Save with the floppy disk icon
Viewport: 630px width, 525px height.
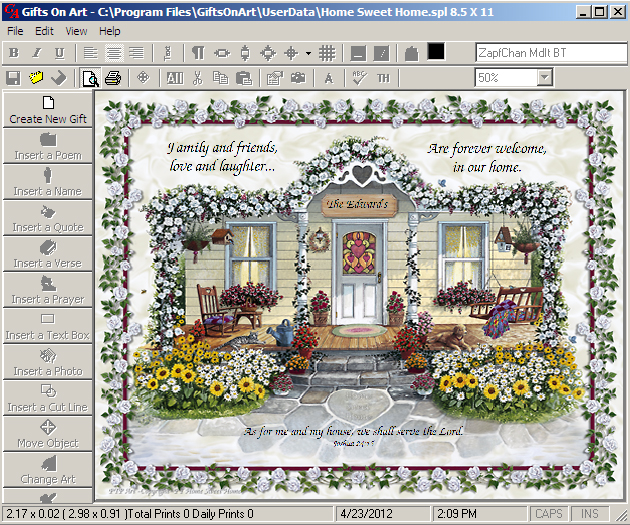point(13,78)
